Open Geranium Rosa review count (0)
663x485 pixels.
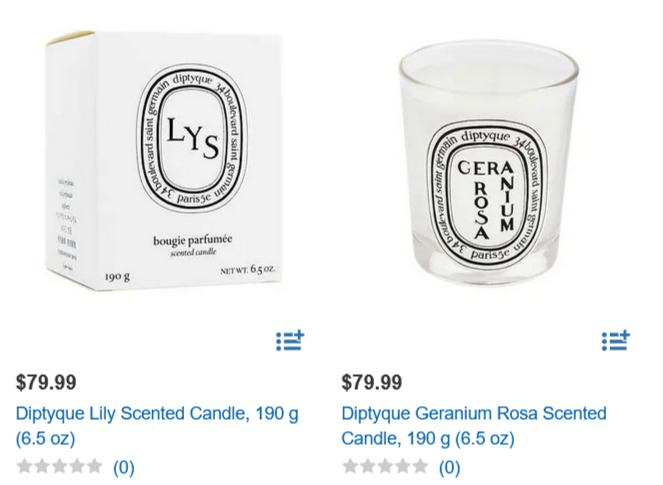(x=449, y=467)
